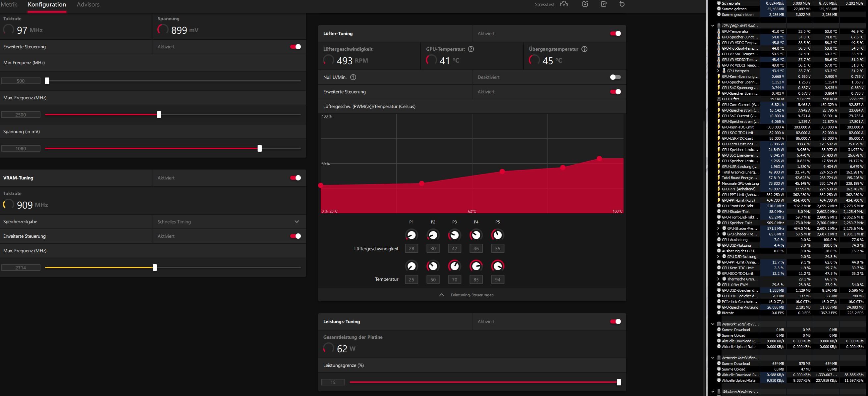Viewport: 868px width, 396px height.
Task: Click the P3 Lüftergeschwindigkeit dial knob
Action: [x=454, y=235]
